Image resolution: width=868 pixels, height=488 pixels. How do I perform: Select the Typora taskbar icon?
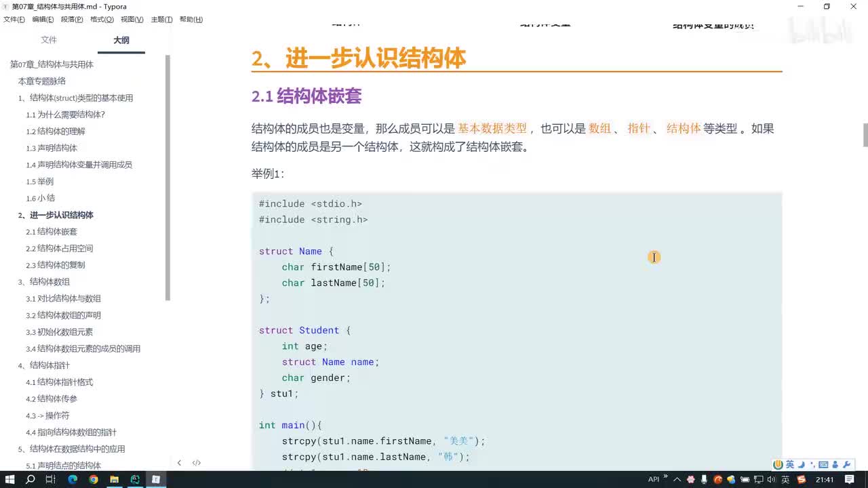[x=155, y=479]
